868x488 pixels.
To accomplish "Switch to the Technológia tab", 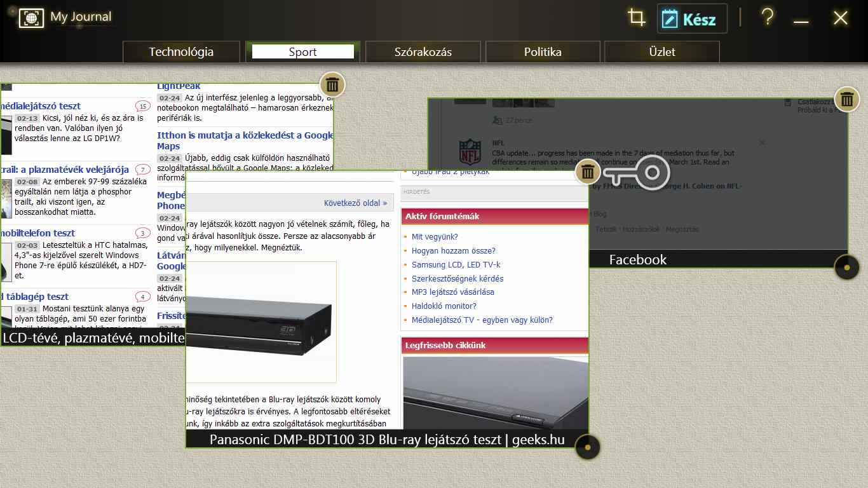I will [181, 52].
